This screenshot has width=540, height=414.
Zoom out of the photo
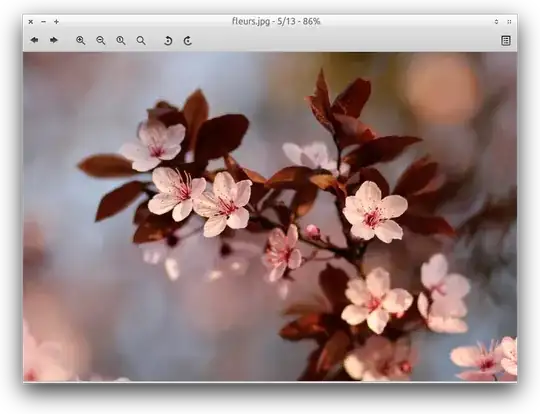point(101,40)
